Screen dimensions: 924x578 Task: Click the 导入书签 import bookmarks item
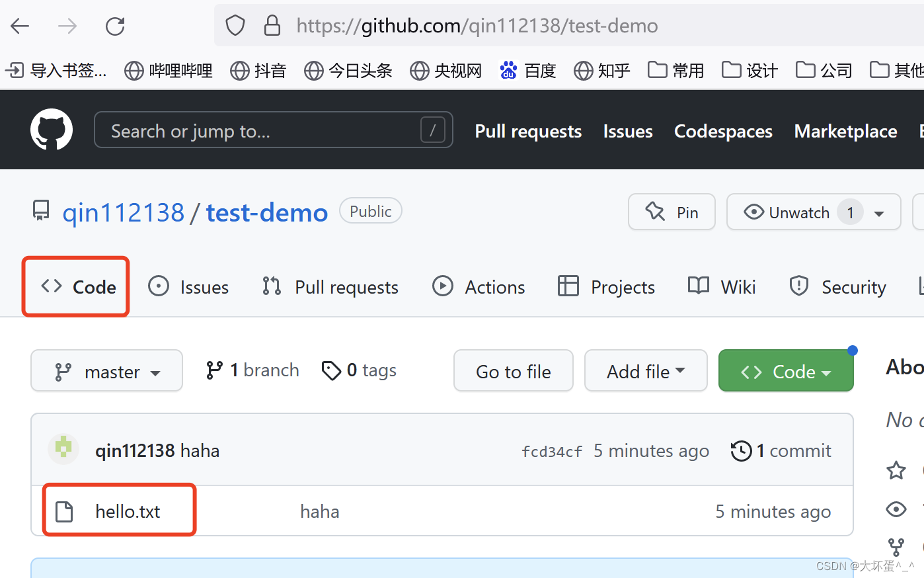pos(56,70)
